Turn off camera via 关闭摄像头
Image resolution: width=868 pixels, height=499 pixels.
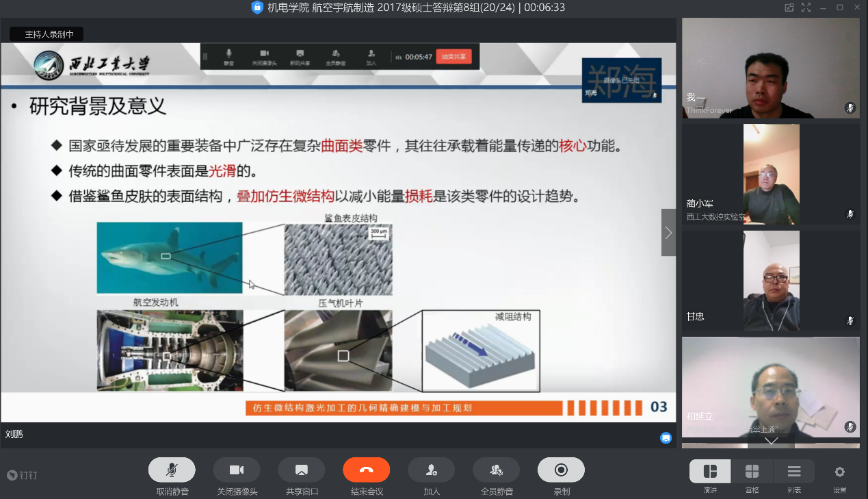click(x=237, y=470)
